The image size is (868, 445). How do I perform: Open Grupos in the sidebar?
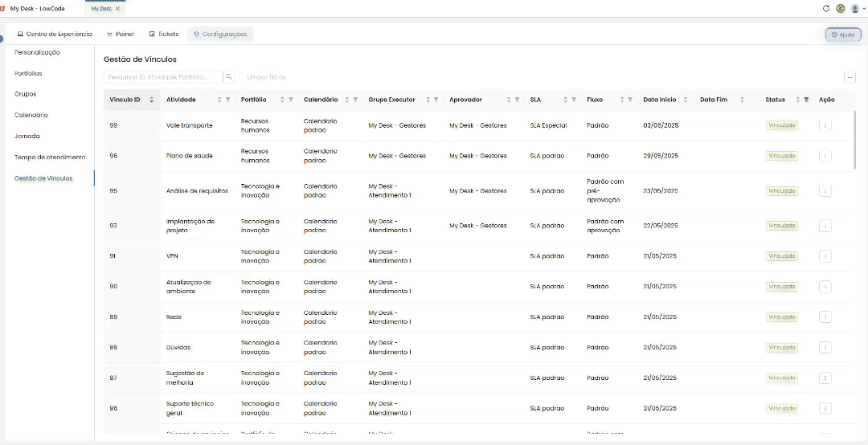point(26,94)
